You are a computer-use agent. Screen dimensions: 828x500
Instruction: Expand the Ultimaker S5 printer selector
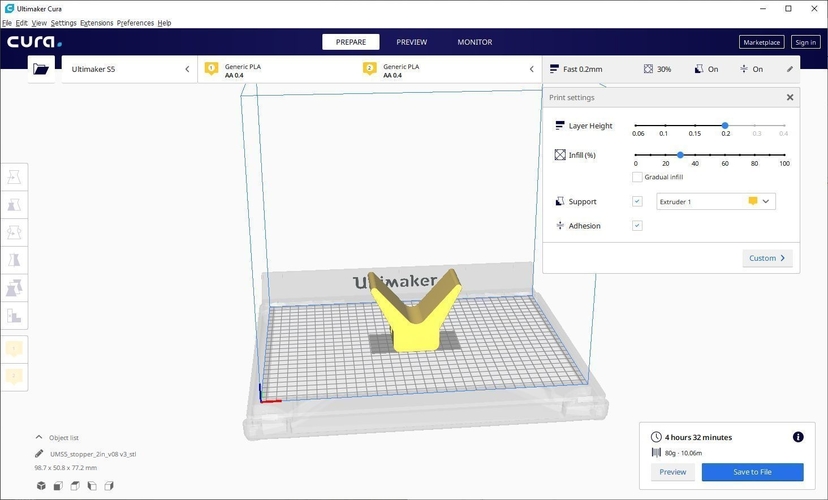(x=129, y=69)
